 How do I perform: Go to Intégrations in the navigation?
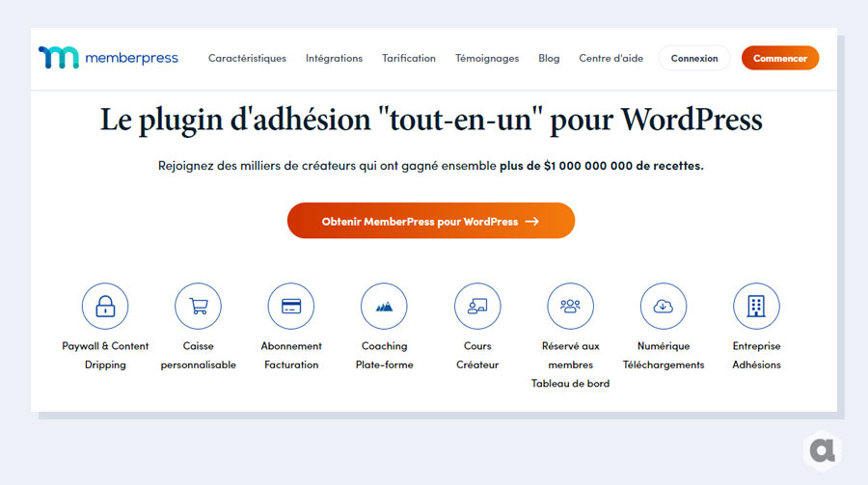(x=334, y=58)
